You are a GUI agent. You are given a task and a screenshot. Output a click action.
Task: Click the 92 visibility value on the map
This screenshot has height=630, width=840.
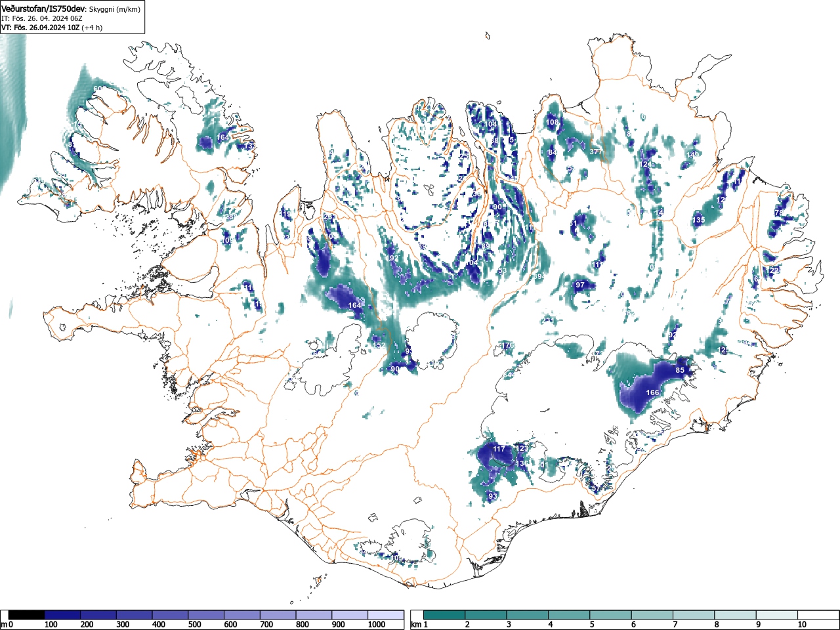pos(673,335)
